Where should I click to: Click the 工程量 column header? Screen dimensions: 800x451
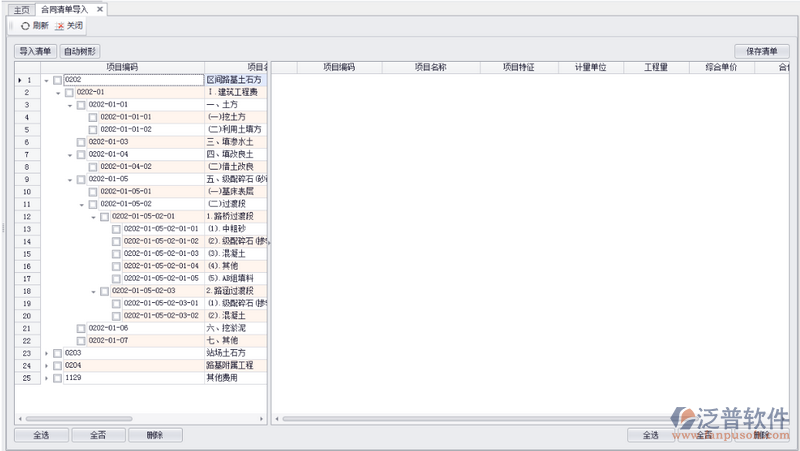click(656, 67)
